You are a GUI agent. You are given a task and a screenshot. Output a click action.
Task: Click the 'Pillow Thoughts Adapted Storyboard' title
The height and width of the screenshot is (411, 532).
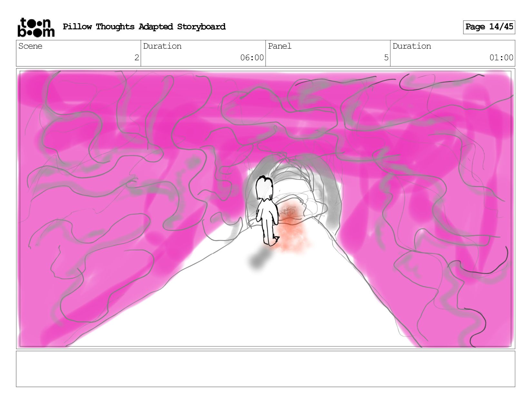[x=144, y=27]
